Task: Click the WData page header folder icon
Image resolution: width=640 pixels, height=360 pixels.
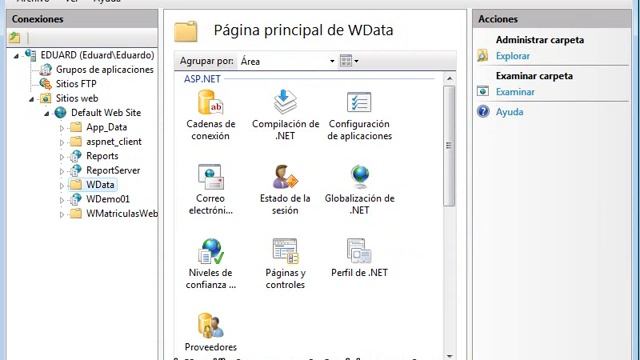Action: [x=186, y=31]
